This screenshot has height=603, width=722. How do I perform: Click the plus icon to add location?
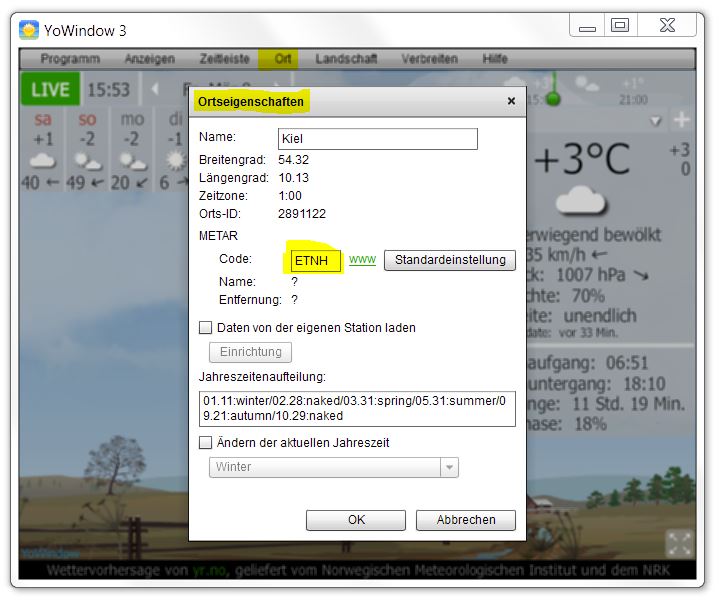681,120
